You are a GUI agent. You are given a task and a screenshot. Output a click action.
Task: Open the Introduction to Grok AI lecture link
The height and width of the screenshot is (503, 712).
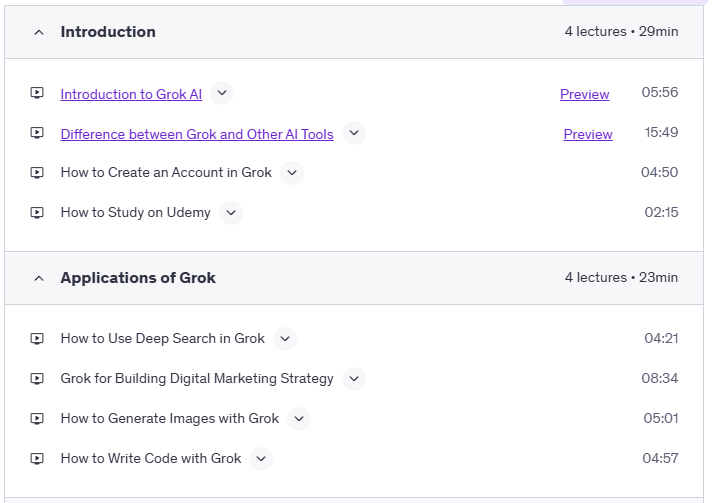point(131,94)
